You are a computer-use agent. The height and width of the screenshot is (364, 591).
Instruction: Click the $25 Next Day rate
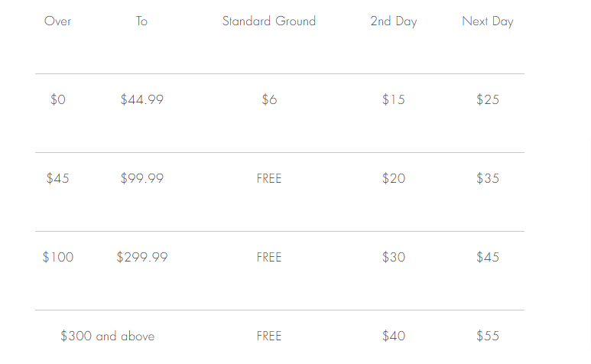click(x=488, y=99)
